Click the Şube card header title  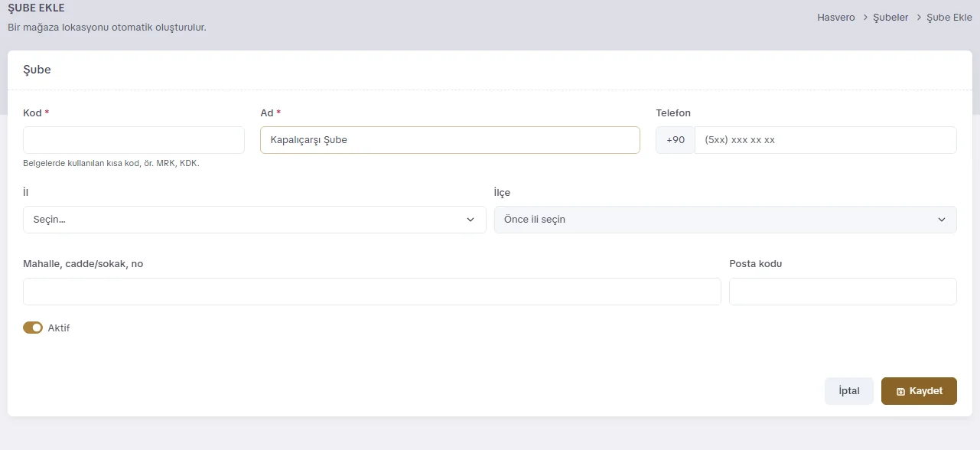coord(37,70)
